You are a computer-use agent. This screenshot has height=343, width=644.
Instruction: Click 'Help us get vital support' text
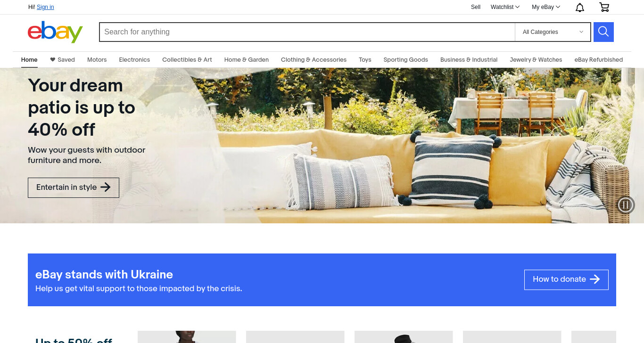coord(139,288)
